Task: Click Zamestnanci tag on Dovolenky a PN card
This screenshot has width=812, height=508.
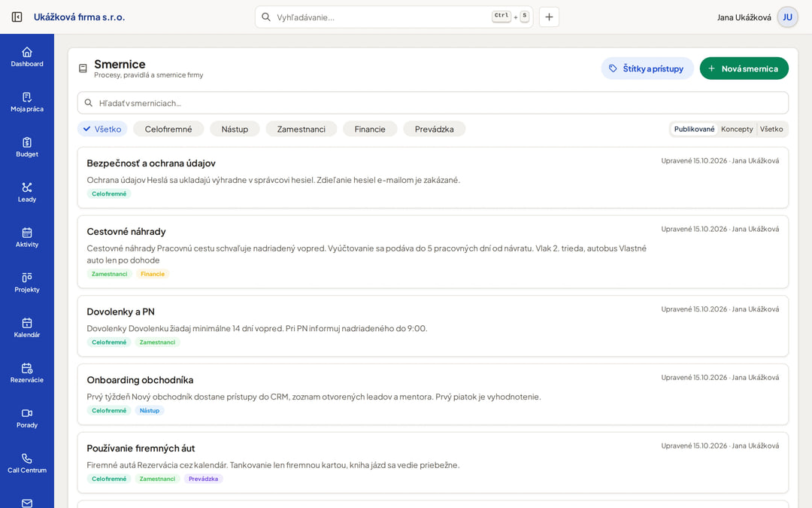Action: [157, 342]
